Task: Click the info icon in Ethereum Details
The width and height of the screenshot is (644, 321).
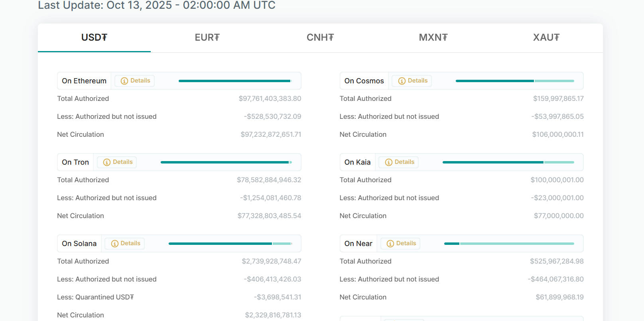Action: 124,81
